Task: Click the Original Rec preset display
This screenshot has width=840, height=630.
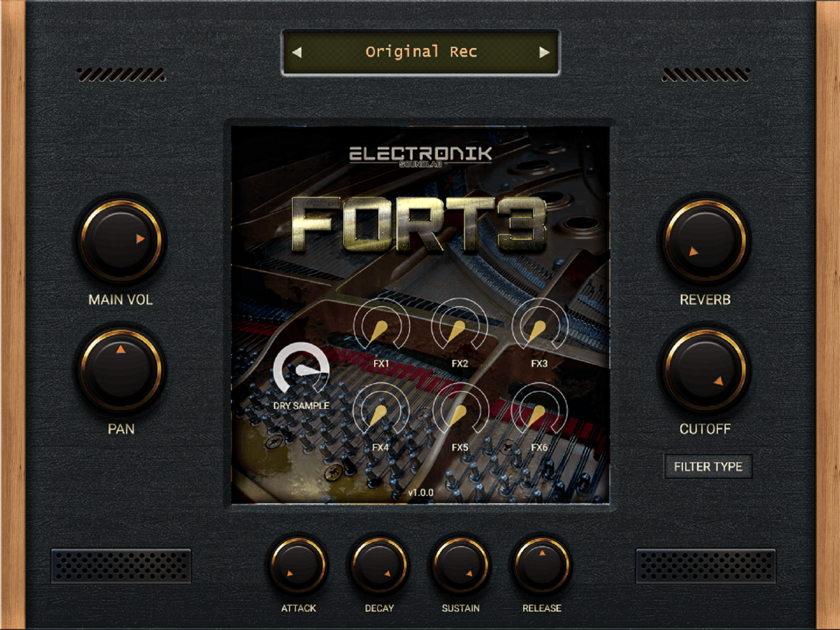Action: click(x=421, y=52)
